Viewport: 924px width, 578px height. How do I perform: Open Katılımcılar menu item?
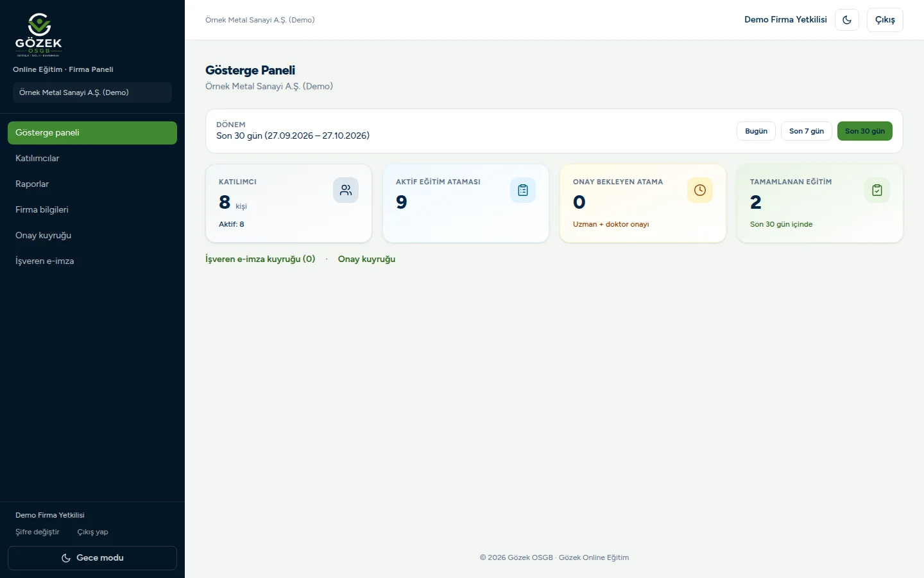pyautogui.click(x=92, y=159)
